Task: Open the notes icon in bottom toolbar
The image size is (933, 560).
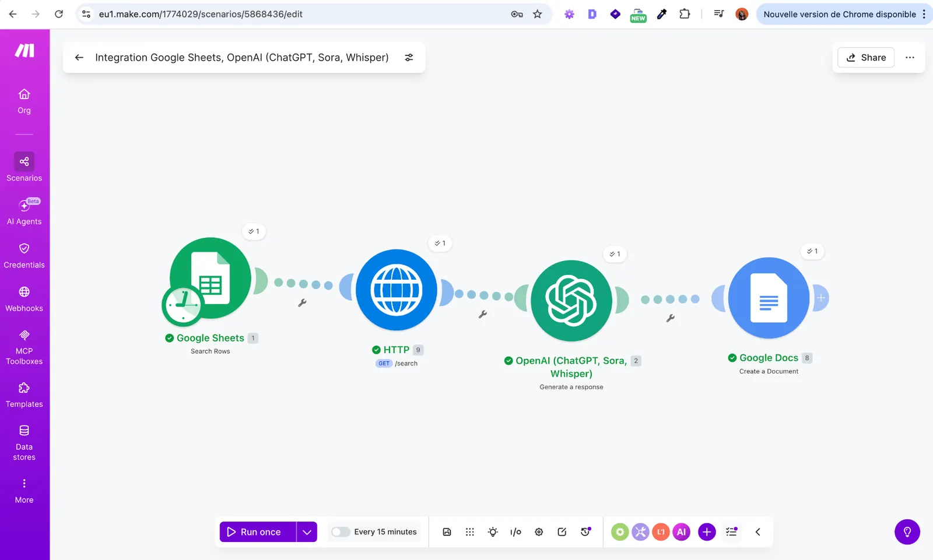Action: tap(562, 532)
